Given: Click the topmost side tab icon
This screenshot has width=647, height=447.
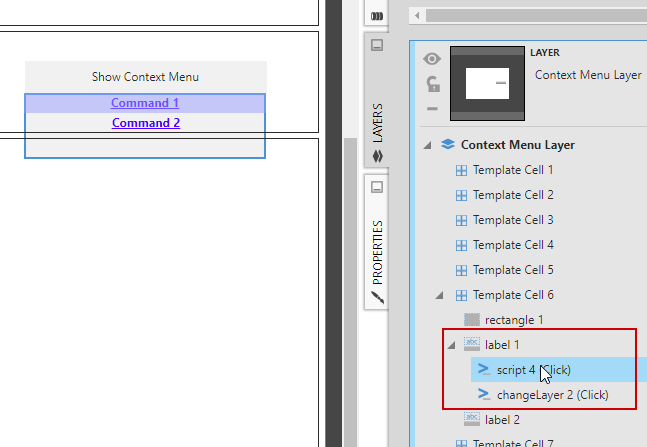Looking at the screenshot, I should (x=377, y=16).
